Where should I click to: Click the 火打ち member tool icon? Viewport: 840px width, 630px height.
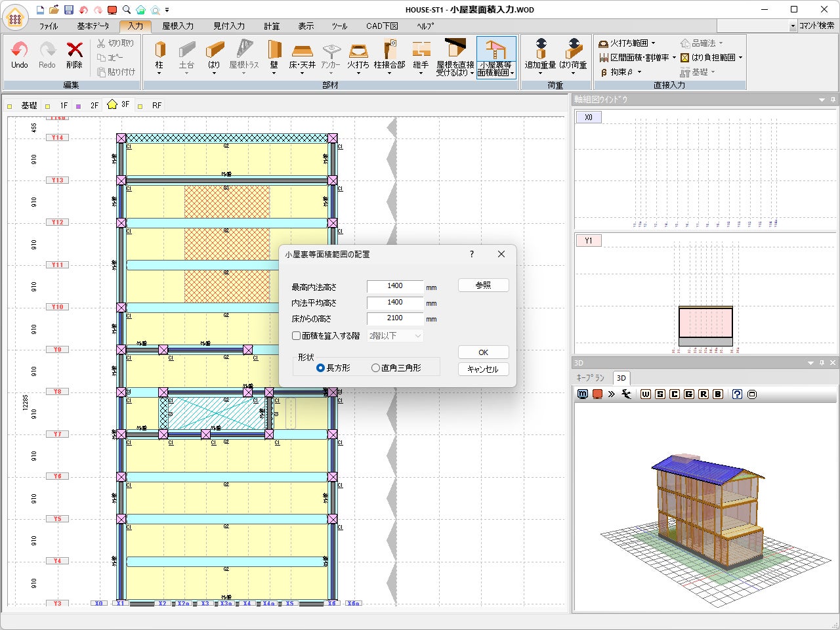click(358, 51)
